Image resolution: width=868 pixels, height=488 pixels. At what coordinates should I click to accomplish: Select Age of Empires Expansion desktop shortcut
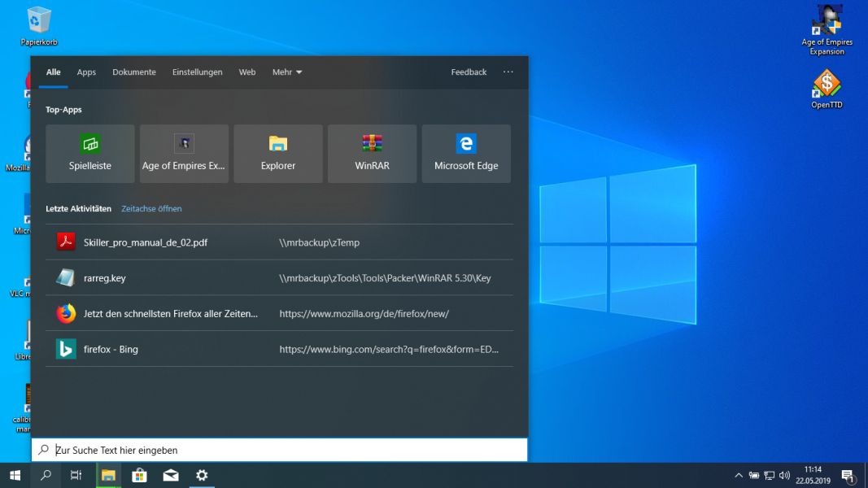pyautogui.click(x=827, y=30)
